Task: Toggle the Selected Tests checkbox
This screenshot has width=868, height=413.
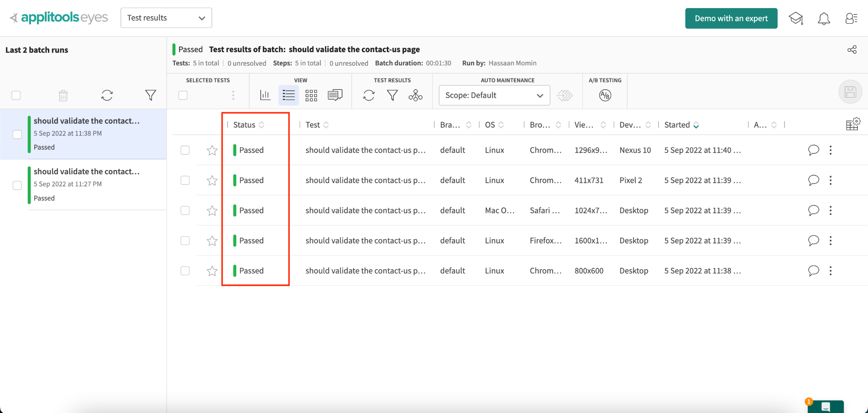Action: 183,95
